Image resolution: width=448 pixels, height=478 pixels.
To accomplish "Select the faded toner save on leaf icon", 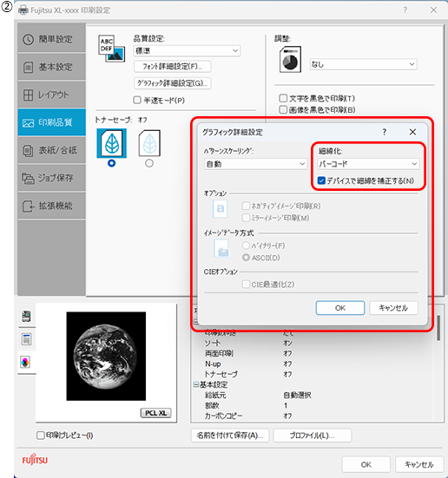I will (149, 143).
